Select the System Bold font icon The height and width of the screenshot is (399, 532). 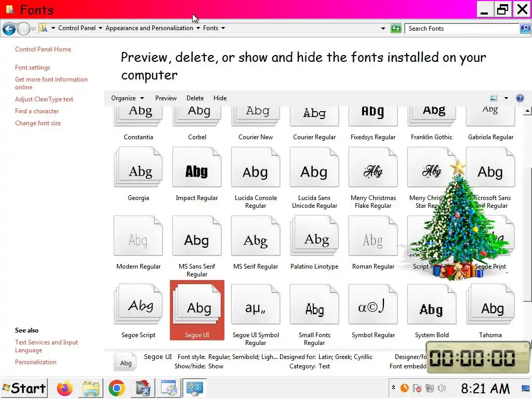point(432,304)
